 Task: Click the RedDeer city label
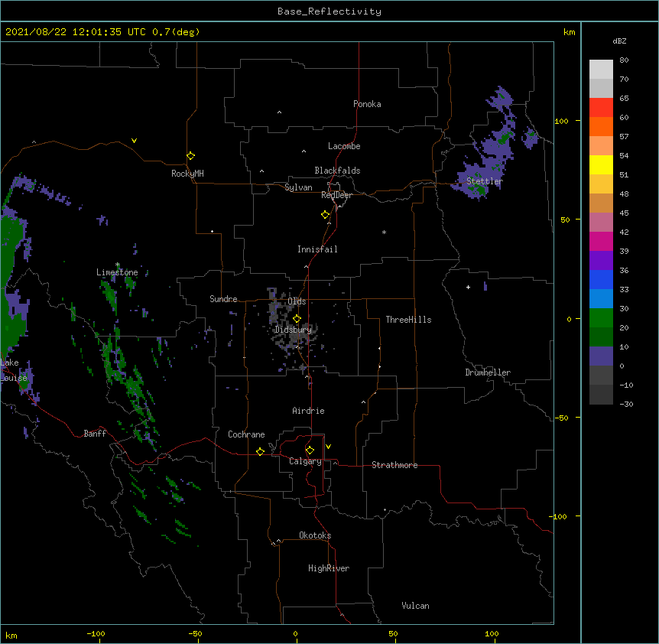coord(336,195)
